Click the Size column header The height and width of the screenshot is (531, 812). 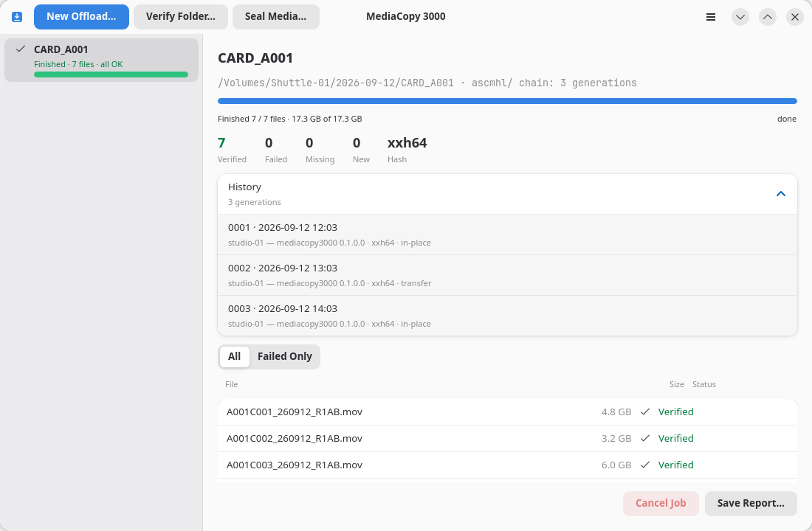[676, 384]
